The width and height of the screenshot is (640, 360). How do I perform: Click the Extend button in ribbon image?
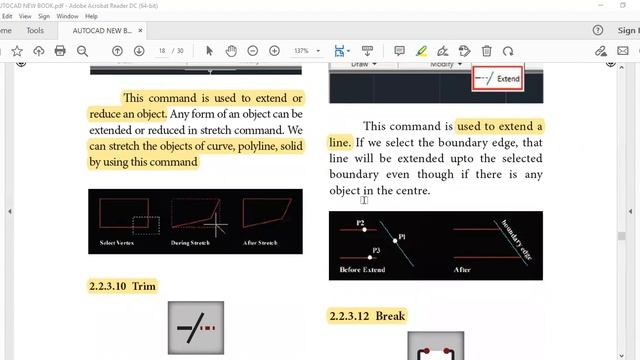498,78
